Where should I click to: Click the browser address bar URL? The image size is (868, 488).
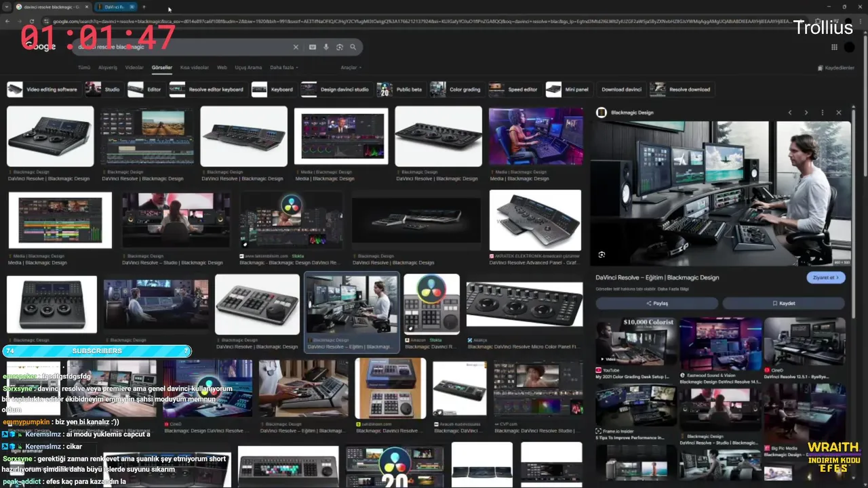420,21
